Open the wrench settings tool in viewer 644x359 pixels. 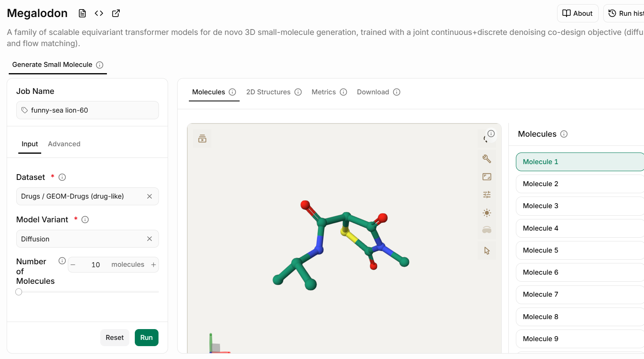(487, 159)
